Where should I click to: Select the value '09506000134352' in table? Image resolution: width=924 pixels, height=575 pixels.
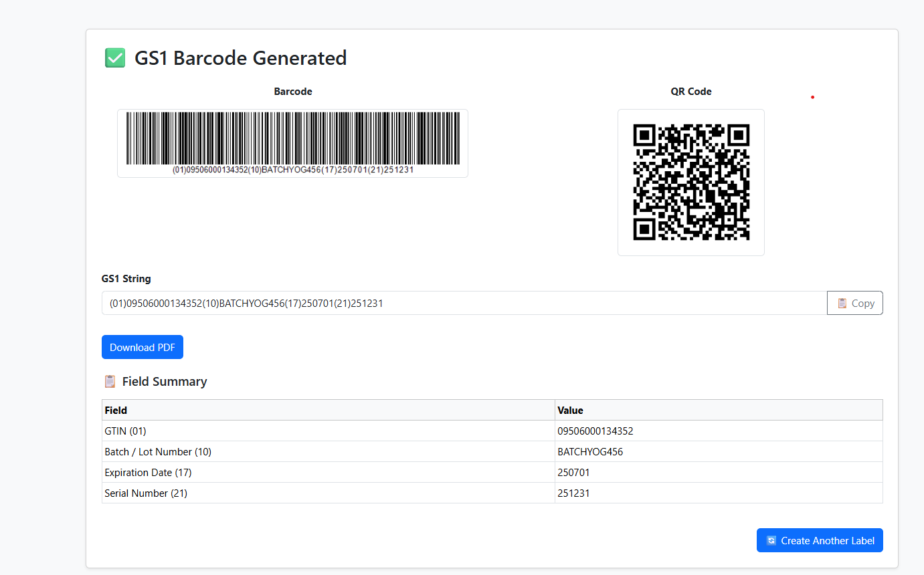595,431
